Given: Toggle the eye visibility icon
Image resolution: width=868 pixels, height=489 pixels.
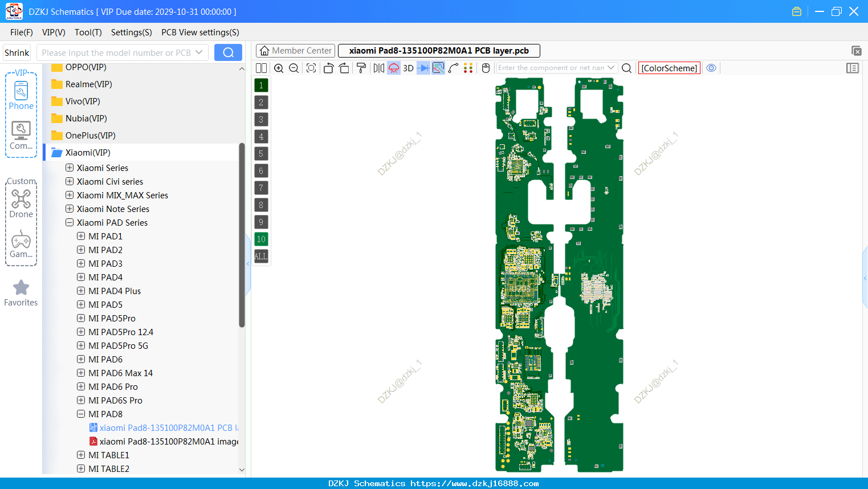Looking at the screenshot, I should click(711, 68).
